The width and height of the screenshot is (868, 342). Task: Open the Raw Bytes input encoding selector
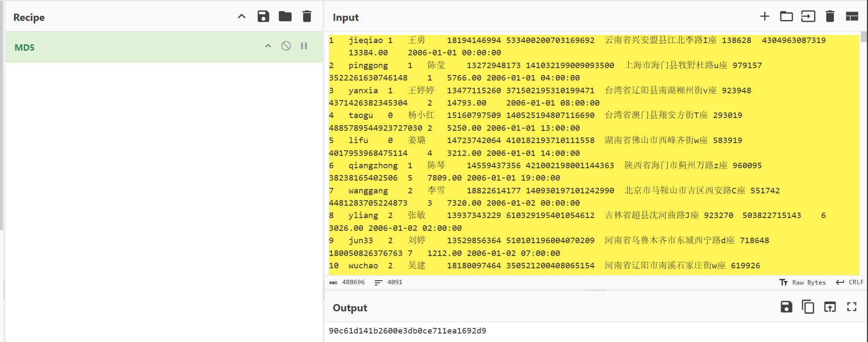(x=802, y=282)
